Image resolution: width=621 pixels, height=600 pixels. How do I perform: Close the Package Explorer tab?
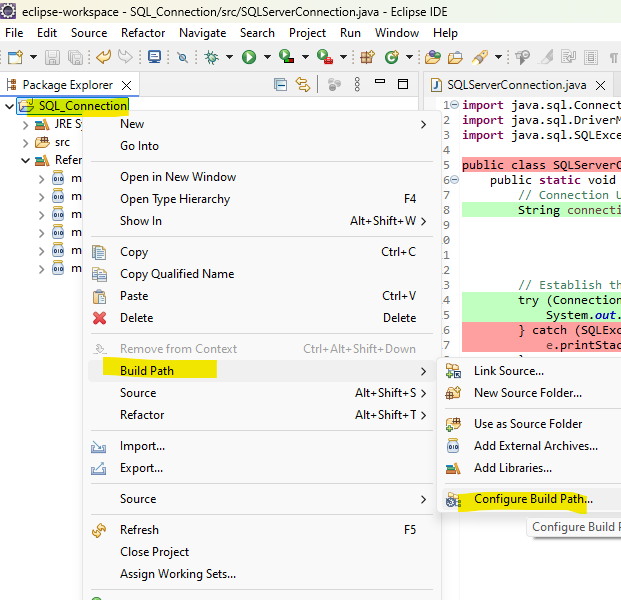click(126, 85)
